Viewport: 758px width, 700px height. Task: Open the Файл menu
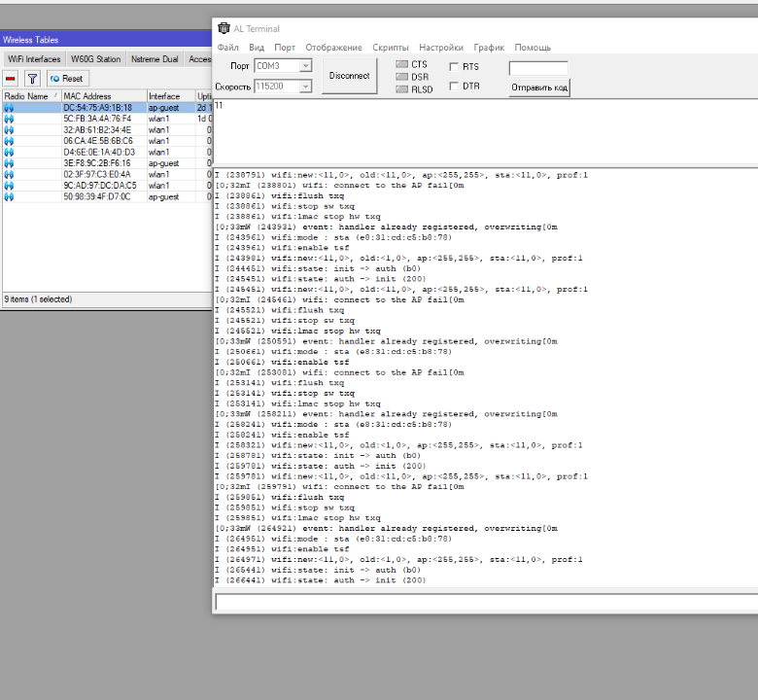tap(227, 48)
